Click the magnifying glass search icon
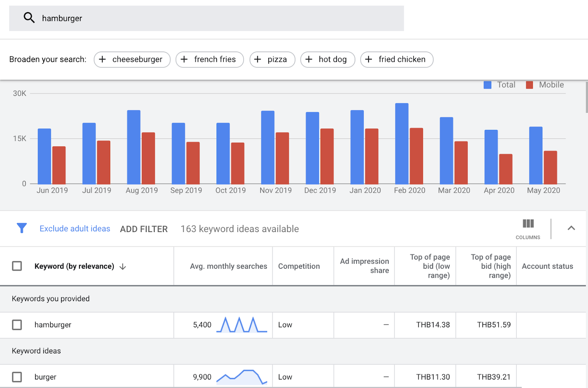Viewport: 588px width, 388px height. click(x=29, y=18)
